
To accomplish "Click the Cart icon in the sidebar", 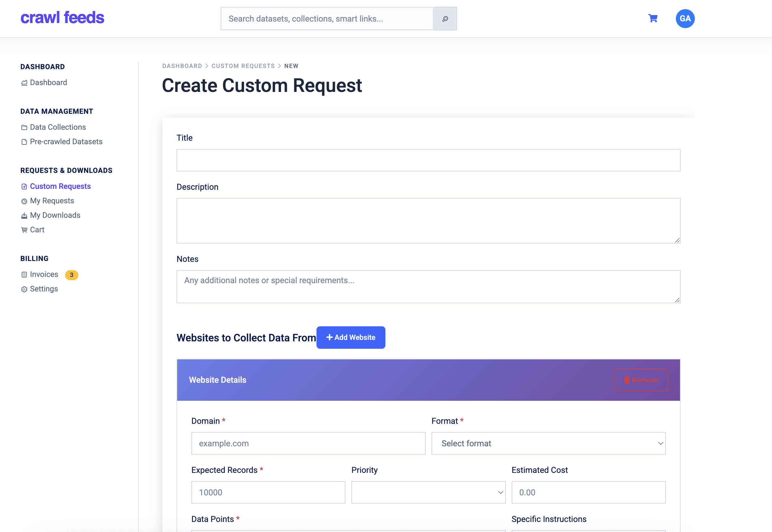I will [24, 230].
